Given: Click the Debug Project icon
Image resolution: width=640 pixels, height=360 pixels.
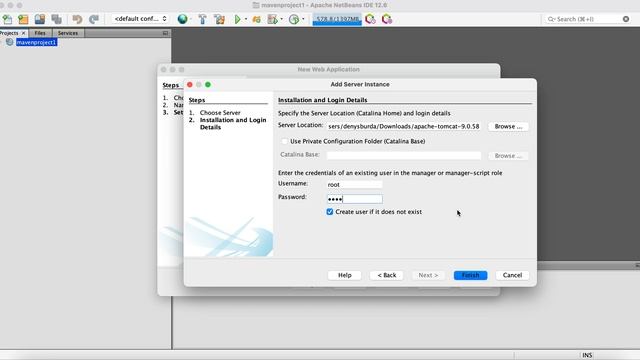Looking at the screenshot, I should pyautogui.click(x=257, y=19).
